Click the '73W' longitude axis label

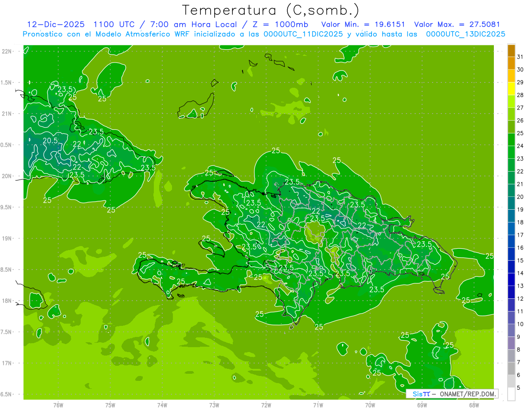coord(214,405)
